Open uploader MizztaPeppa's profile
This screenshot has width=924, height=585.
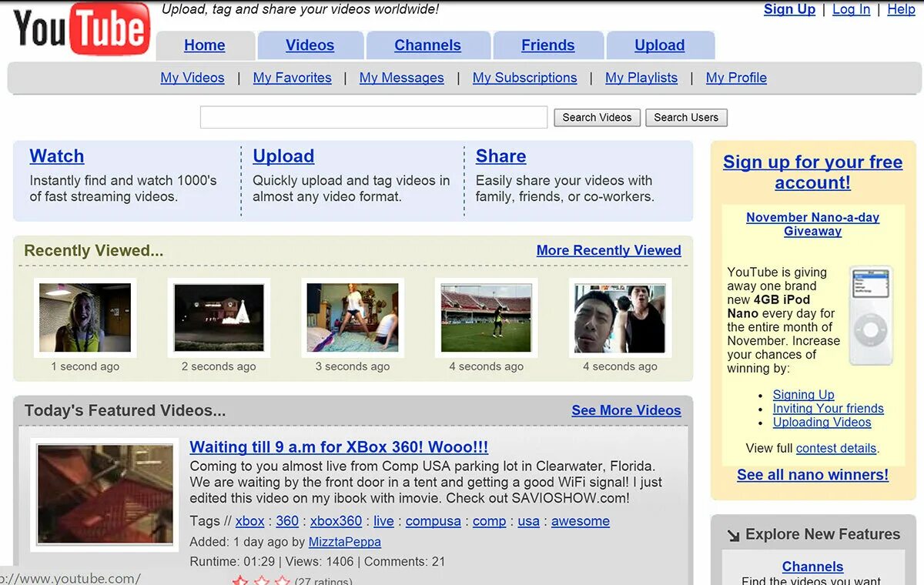click(x=345, y=542)
